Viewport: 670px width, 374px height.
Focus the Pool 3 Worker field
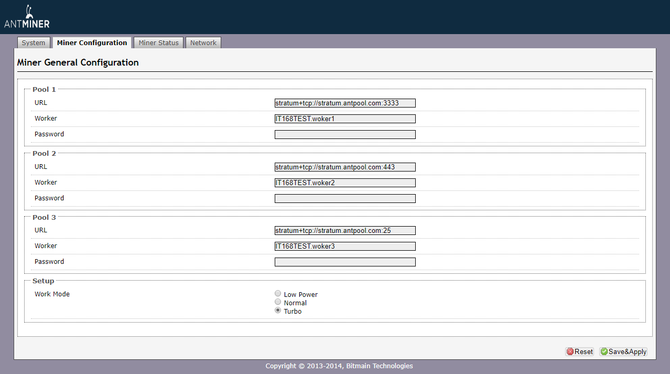345,246
